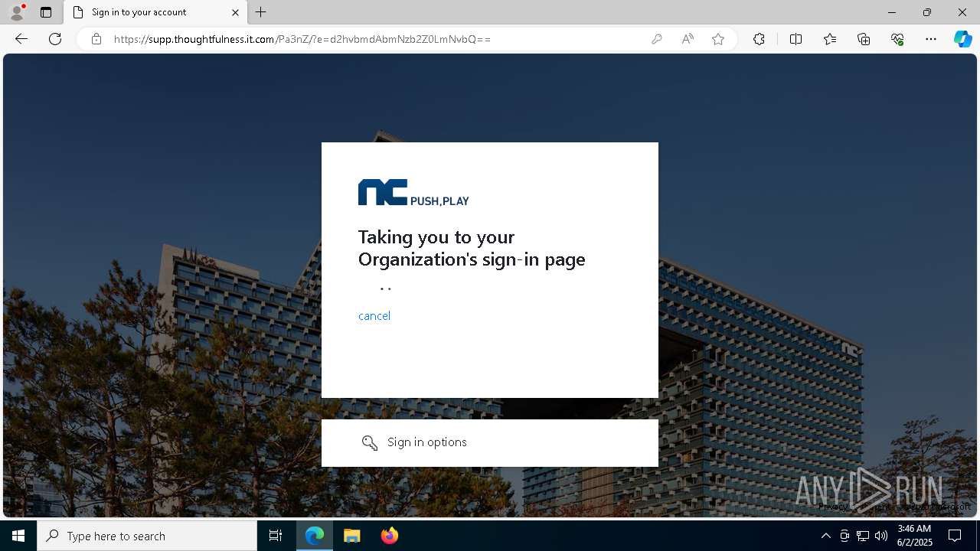Screen dimensions: 980x551
Task: Open Copilot sidebar icon
Action: (962, 39)
